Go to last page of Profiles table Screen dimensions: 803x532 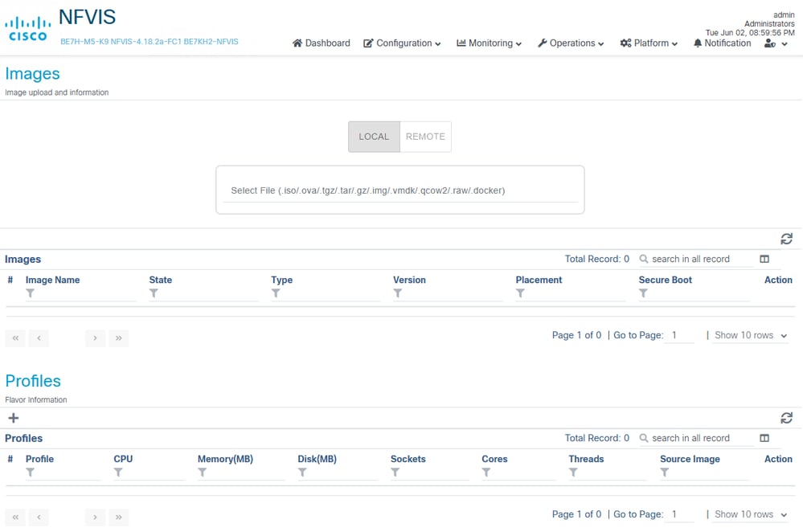click(x=119, y=518)
